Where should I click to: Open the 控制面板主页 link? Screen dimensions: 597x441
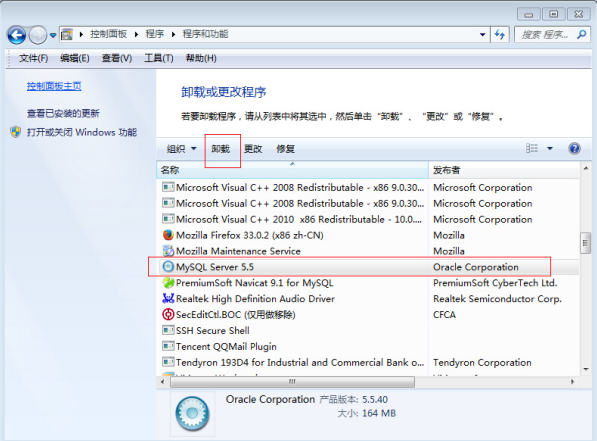[x=54, y=86]
